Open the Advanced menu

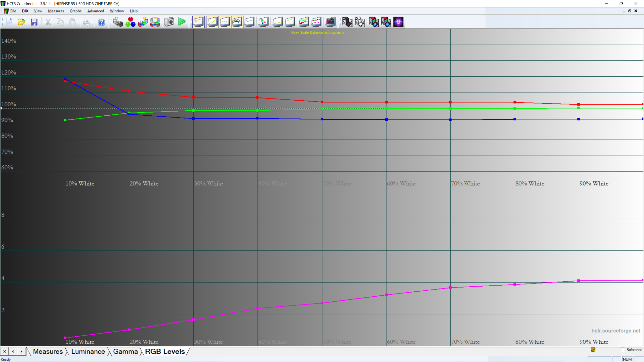(96, 11)
